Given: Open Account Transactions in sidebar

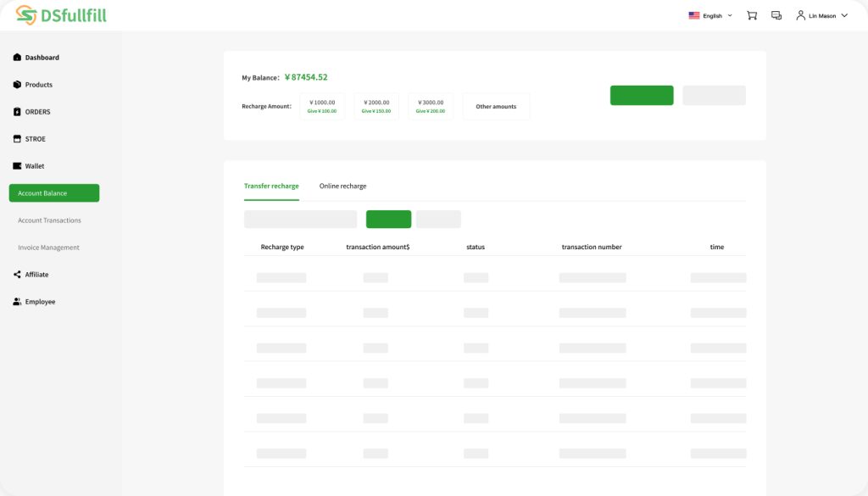Looking at the screenshot, I should pos(49,220).
